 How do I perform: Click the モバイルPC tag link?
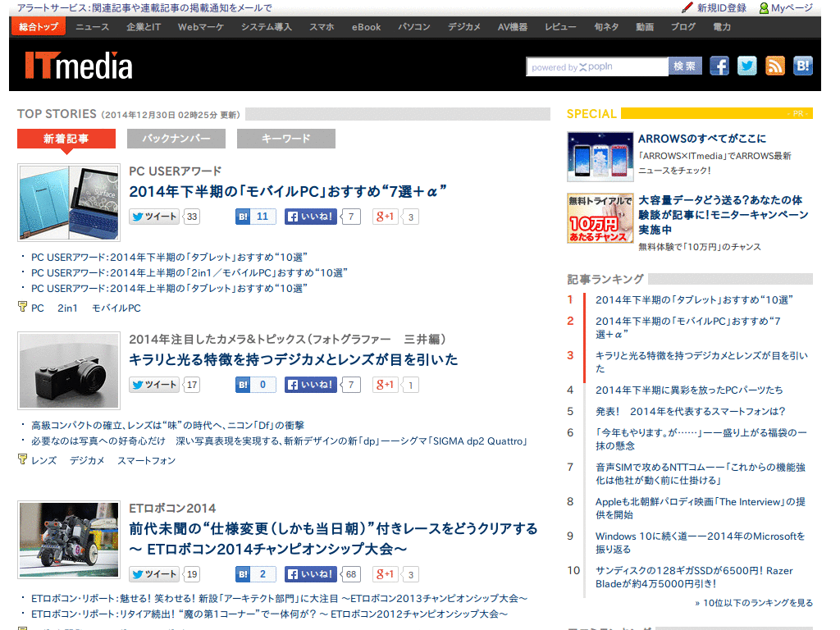116,308
